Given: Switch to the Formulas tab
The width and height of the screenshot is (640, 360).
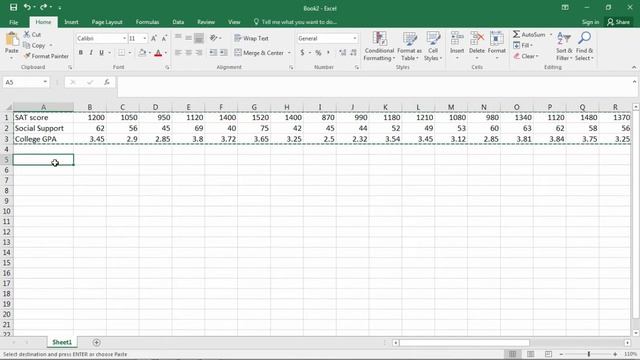Looking at the screenshot, I should point(147,22).
